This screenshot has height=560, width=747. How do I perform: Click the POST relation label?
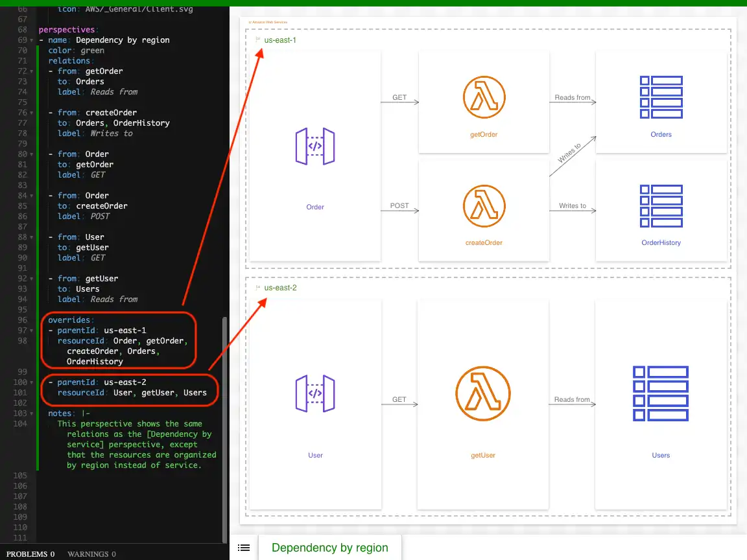click(x=399, y=205)
